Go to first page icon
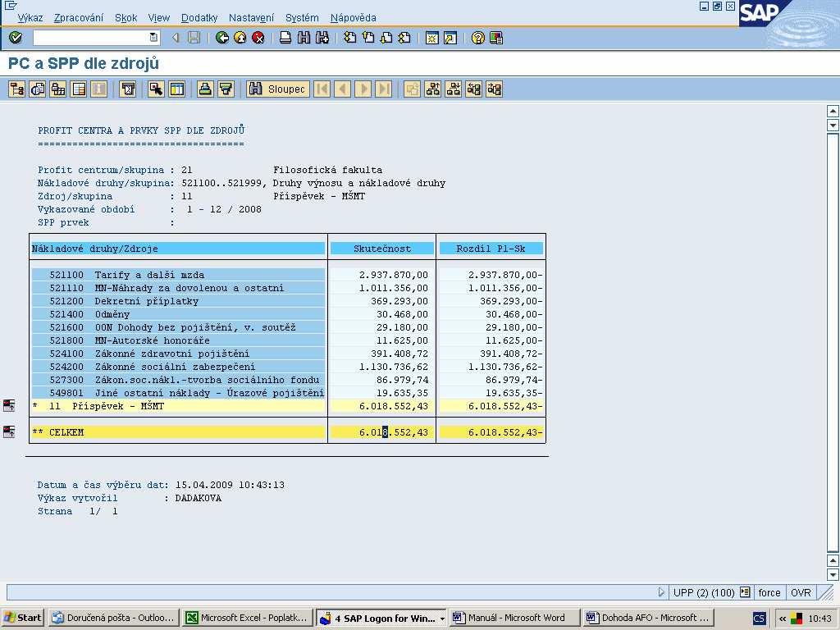840x630 pixels. (x=349, y=38)
